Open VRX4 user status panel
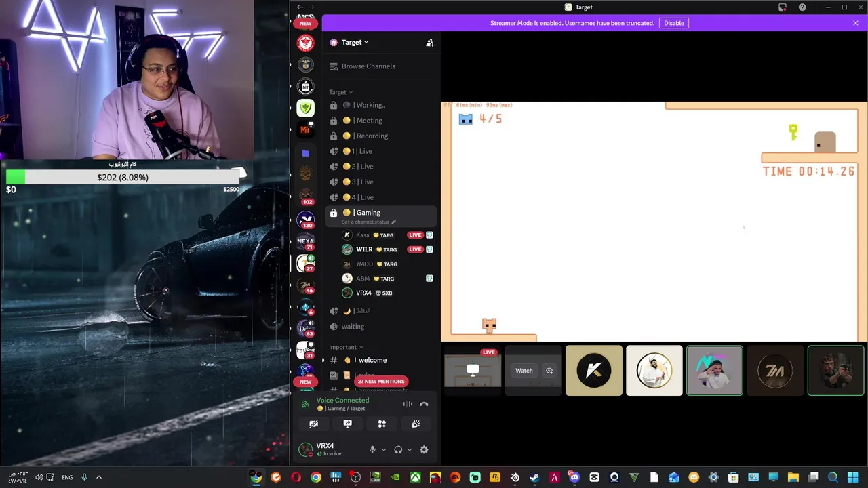Viewport: 868px width, 488px height. (330, 449)
